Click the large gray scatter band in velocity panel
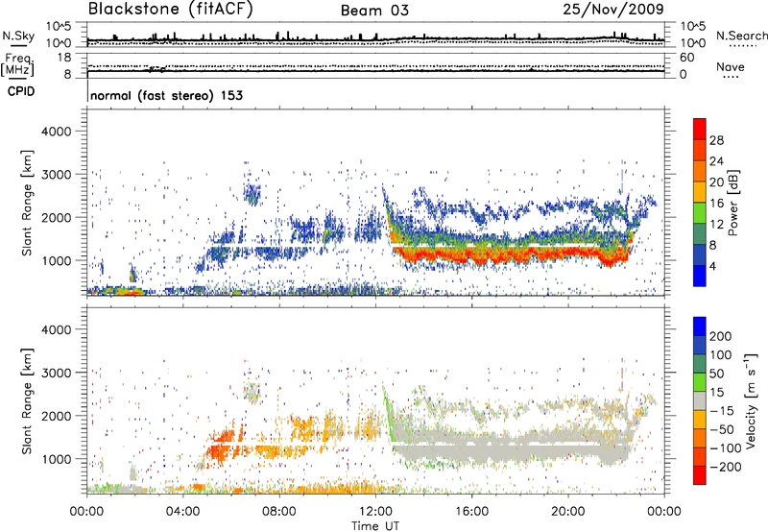The width and height of the screenshot is (768, 532). pos(510,445)
